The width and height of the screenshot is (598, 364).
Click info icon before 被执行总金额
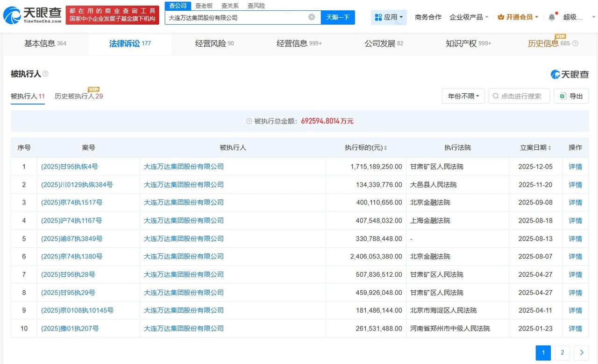(249, 121)
